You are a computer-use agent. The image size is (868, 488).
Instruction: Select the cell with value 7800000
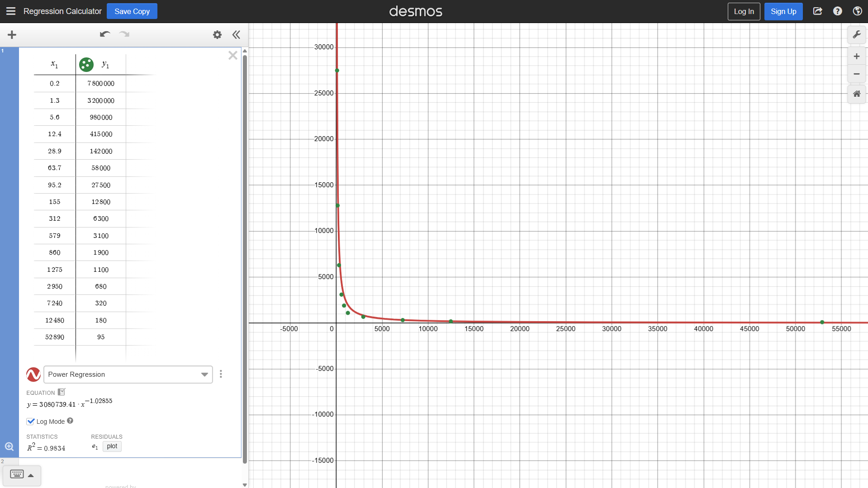101,84
